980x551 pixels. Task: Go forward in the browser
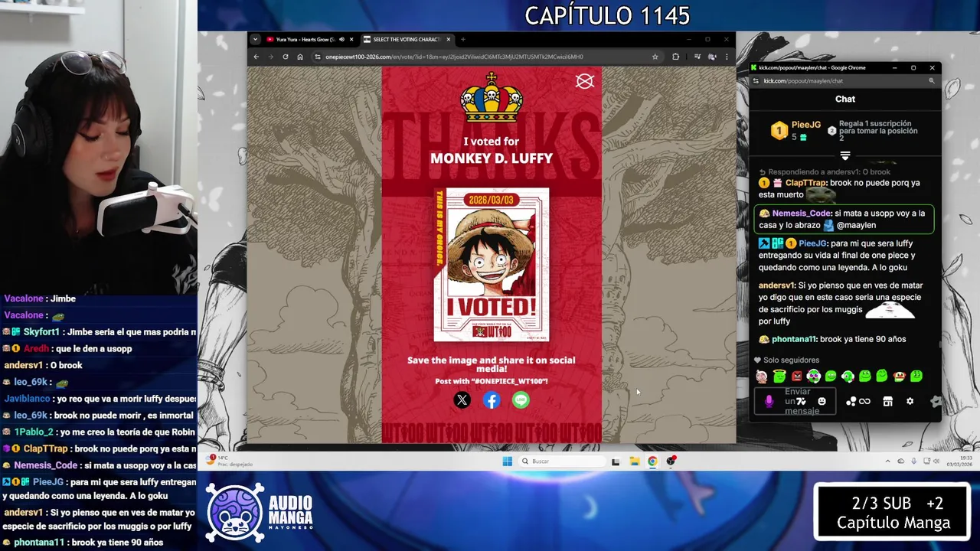271,57
